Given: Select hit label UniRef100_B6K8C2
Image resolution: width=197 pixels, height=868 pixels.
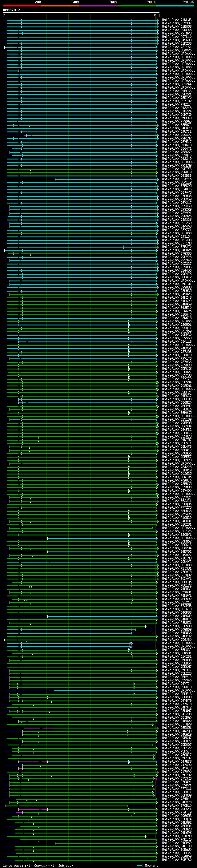Looking at the screenshot, I should 177,650.
